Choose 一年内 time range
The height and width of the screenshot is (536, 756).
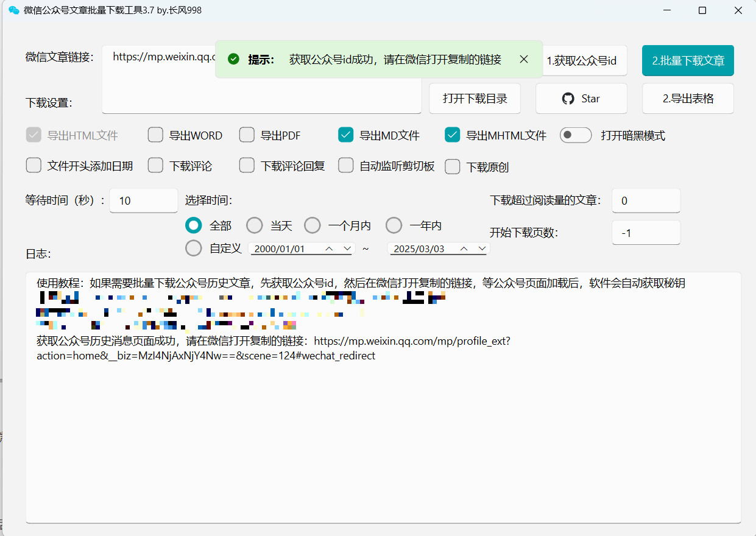coord(394,226)
